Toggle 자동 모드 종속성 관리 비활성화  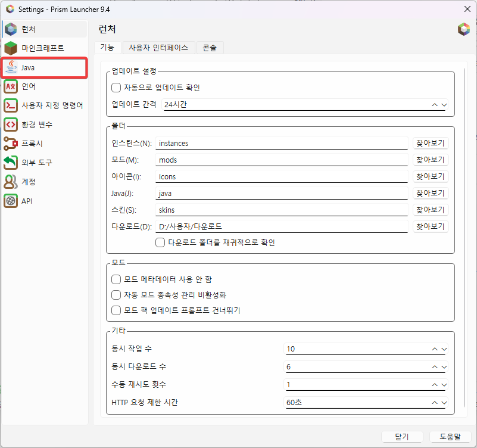point(116,295)
